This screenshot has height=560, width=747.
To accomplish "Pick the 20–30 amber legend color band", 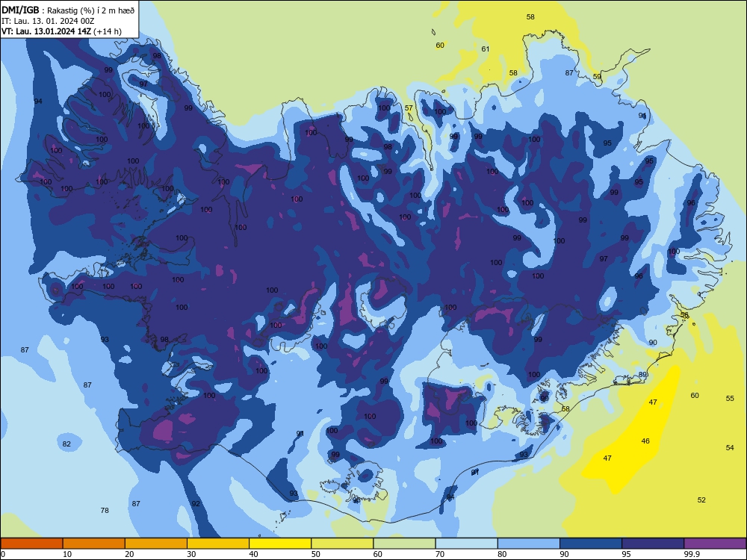I will pos(156,544).
